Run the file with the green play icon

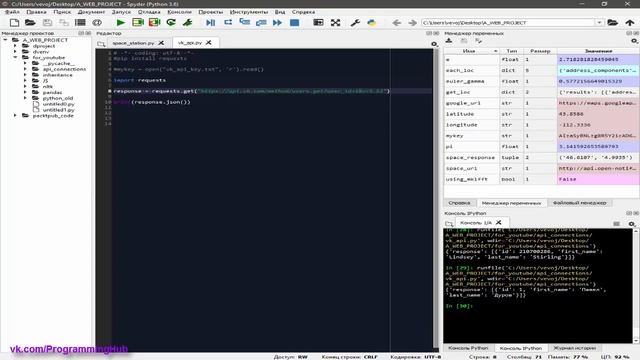121,23
